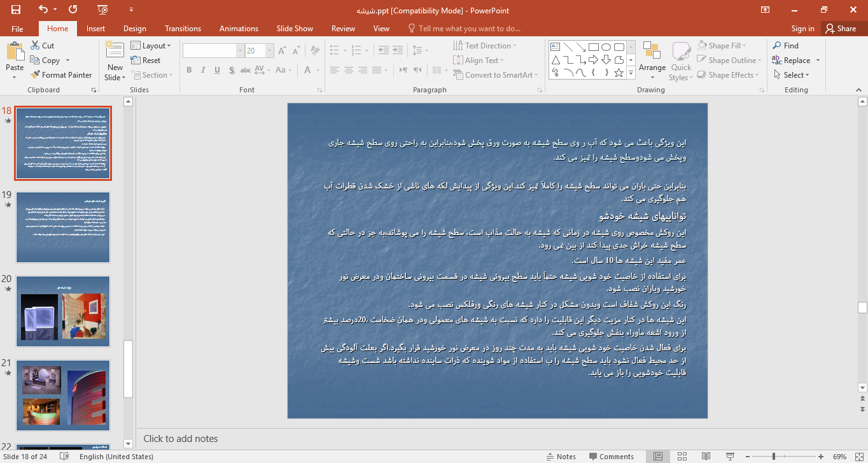
Task: Select the Format Painter
Action: point(61,75)
